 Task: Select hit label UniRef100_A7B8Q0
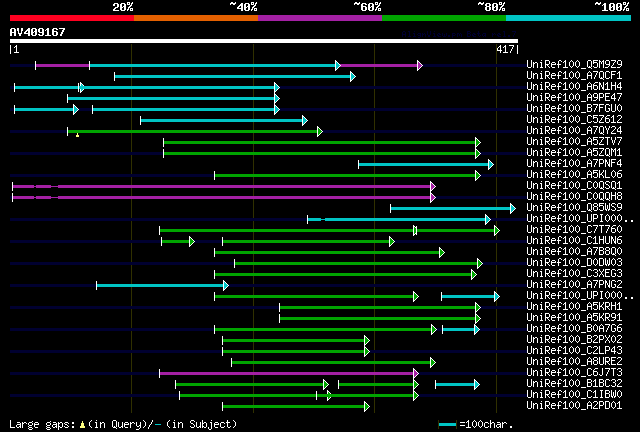(x=574, y=252)
